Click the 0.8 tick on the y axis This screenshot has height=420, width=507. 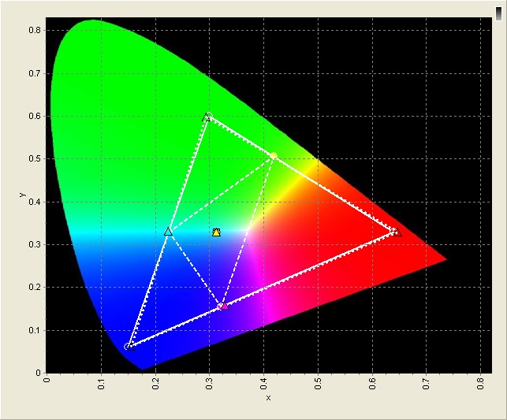point(36,30)
